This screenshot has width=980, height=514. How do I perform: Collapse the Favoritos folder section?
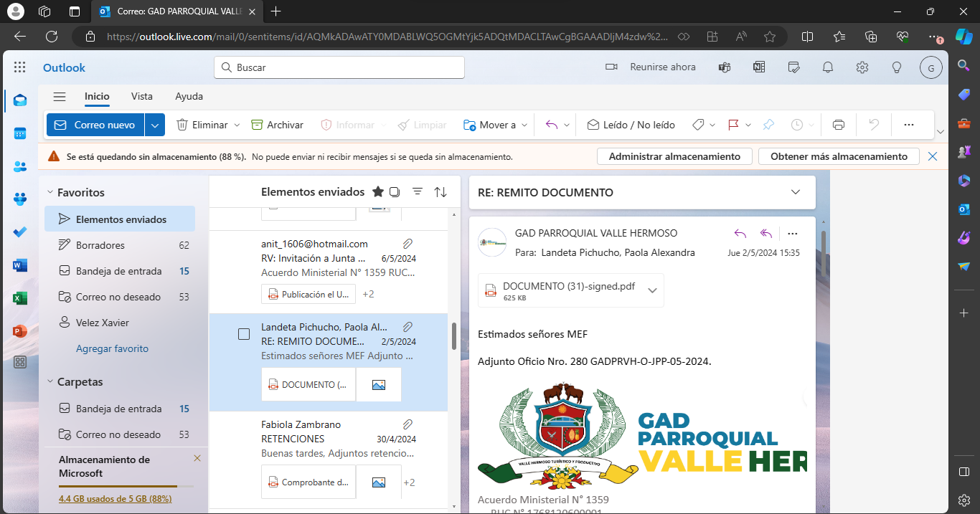pyautogui.click(x=50, y=192)
